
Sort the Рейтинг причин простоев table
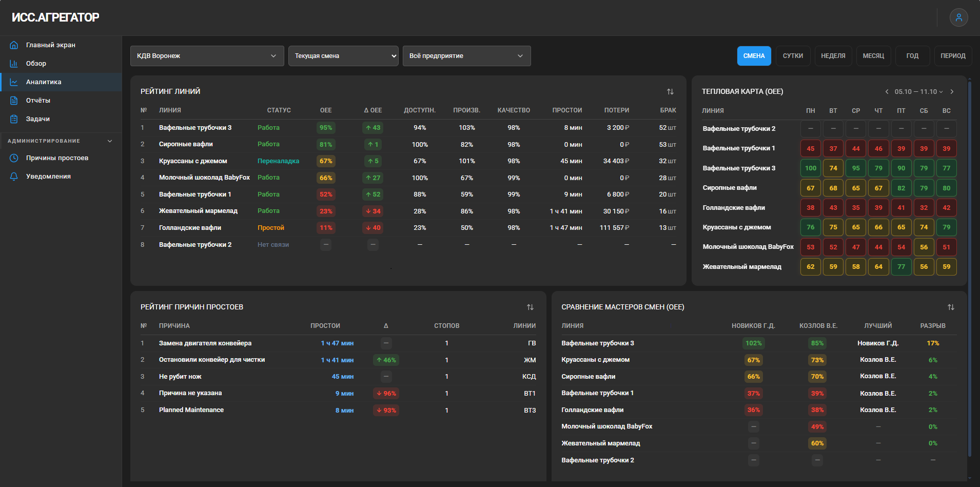[530, 307]
